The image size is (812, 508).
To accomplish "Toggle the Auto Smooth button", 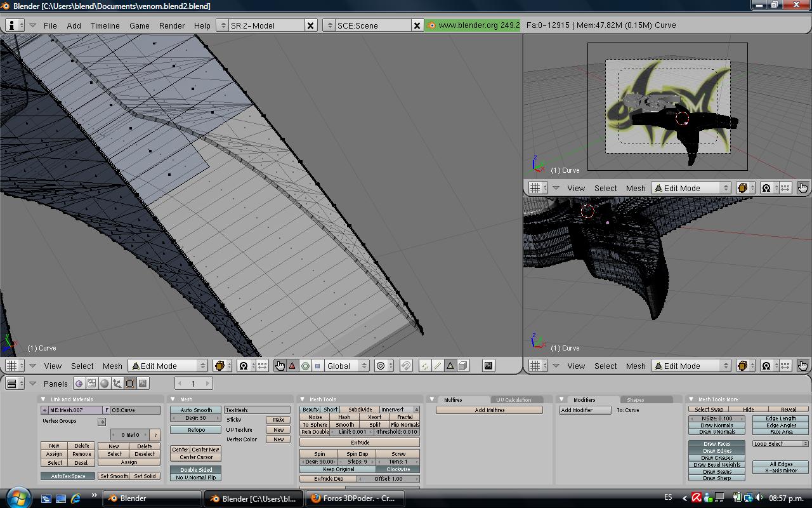I will [196, 410].
